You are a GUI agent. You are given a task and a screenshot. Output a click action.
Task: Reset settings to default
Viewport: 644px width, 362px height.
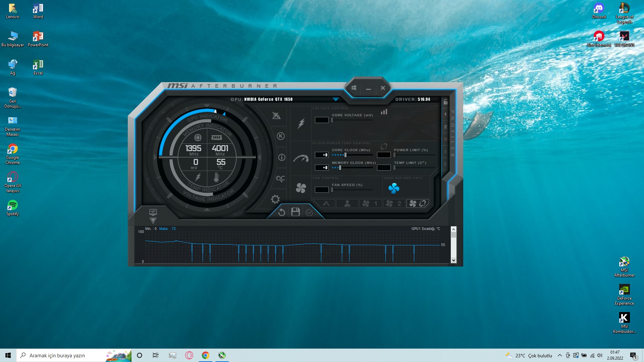point(281,212)
